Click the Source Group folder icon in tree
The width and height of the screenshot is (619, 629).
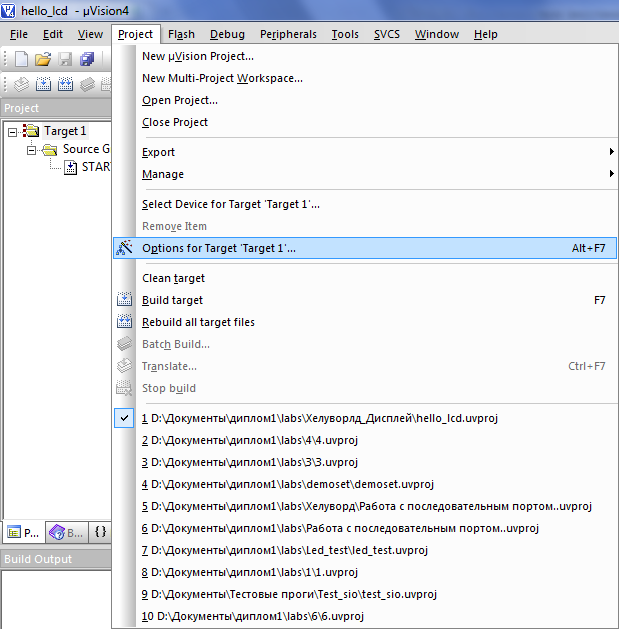(50, 150)
